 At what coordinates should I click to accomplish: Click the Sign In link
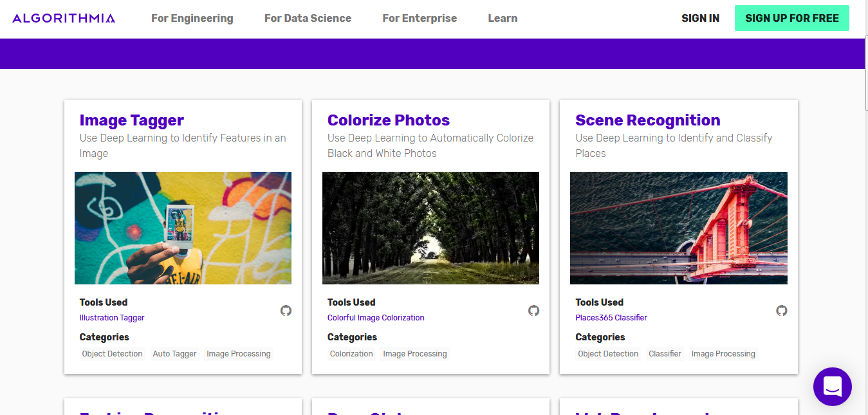[700, 18]
